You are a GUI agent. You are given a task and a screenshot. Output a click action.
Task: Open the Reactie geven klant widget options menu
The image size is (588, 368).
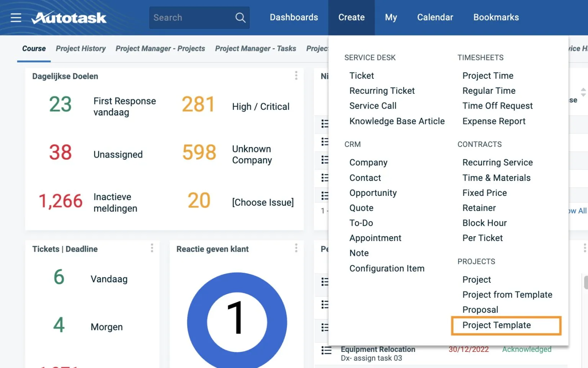click(296, 248)
